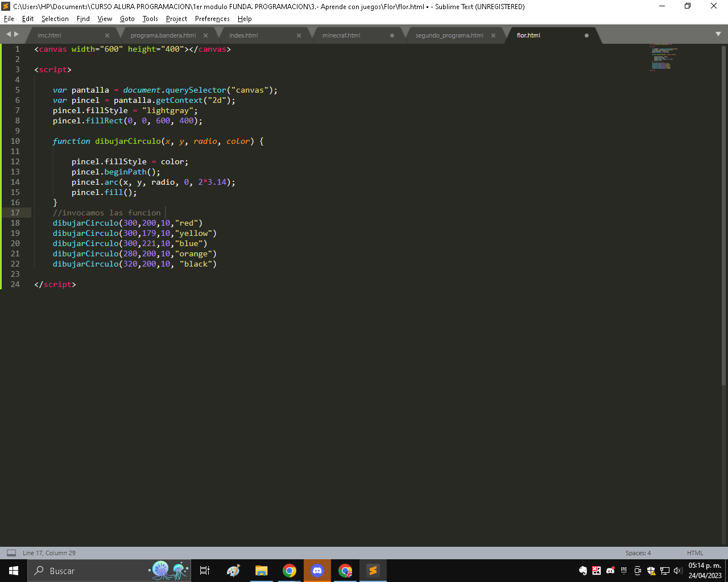Image resolution: width=728 pixels, height=582 pixels.
Task: Open the Find menu
Action: [x=83, y=19]
